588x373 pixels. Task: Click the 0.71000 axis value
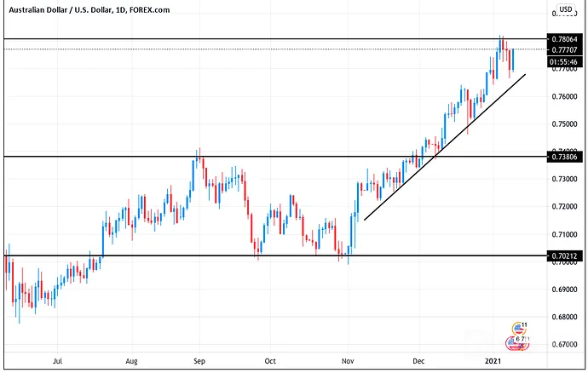coord(564,235)
